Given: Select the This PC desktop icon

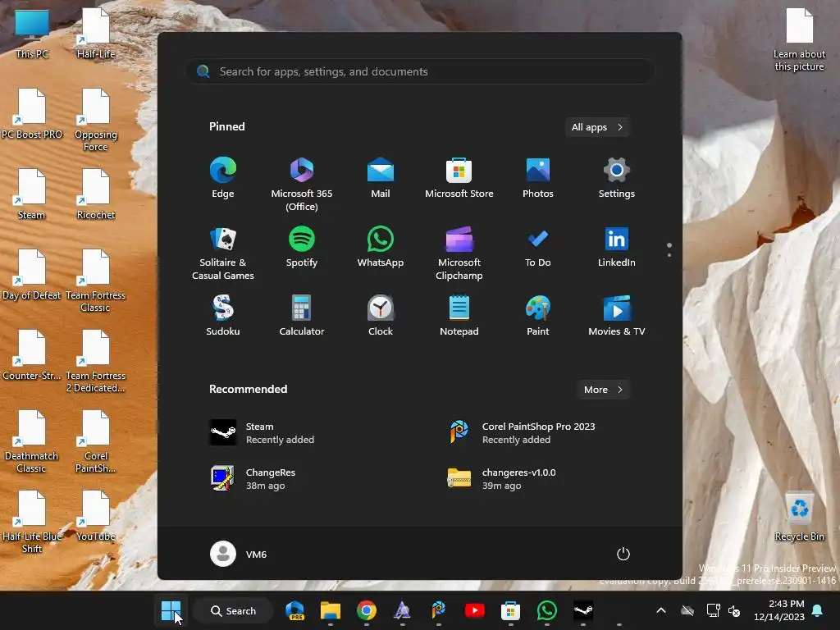Looking at the screenshot, I should (x=32, y=33).
